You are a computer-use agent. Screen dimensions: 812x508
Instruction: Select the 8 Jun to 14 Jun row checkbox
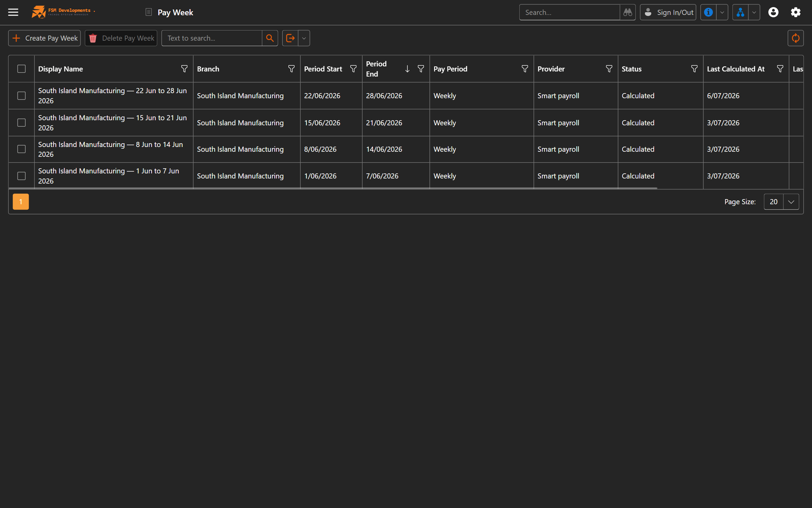tap(21, 149)
